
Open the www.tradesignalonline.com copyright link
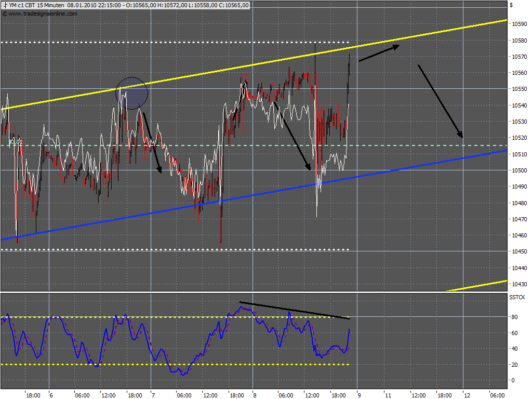40,14
